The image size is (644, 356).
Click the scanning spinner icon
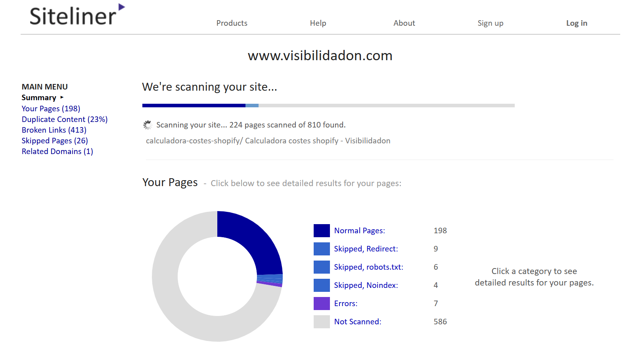148,125
